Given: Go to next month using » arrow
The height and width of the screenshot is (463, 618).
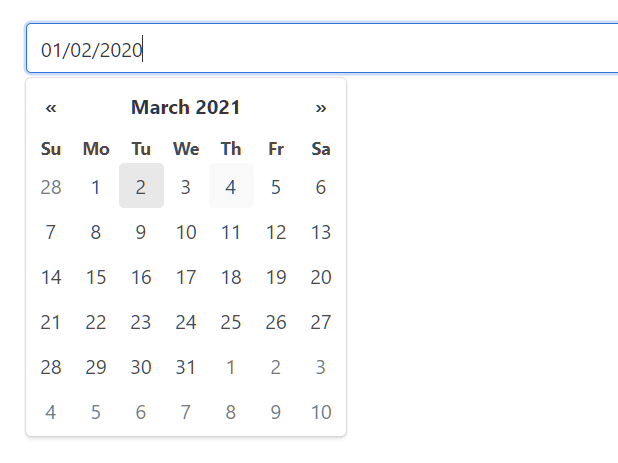Looking at the screenshot, I should (x=321, y=108).
